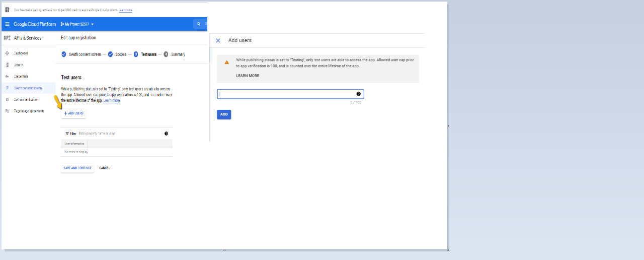Screen dimensions: 644x260
Task: Open Credentials in the sidebar
Action: pyautogui.click(x=21, y=76)
